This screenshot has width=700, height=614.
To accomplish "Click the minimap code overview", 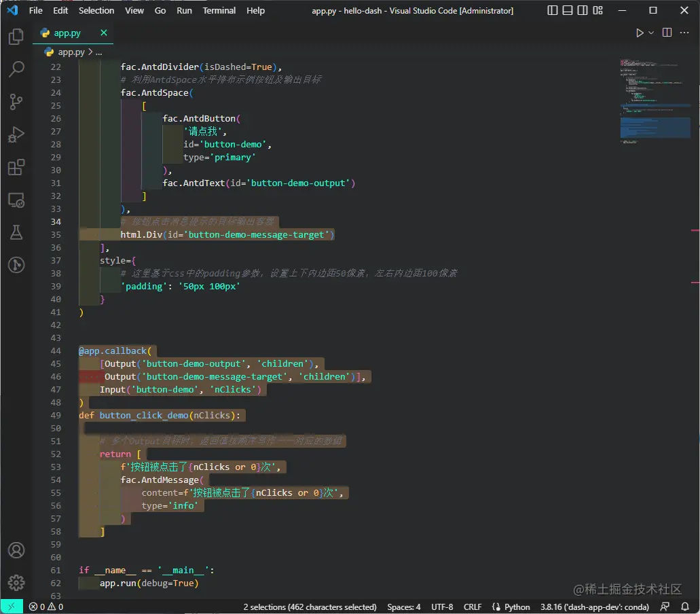I will (655, 101).
